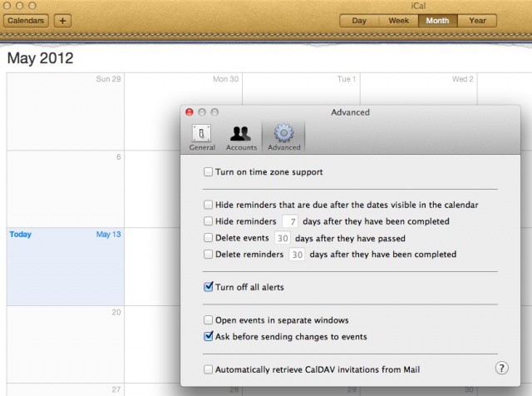Check Automatically retrieve CalDAV invitations
Image resolution: width=532 pixels, height=396 pixels.
(208, 369)
